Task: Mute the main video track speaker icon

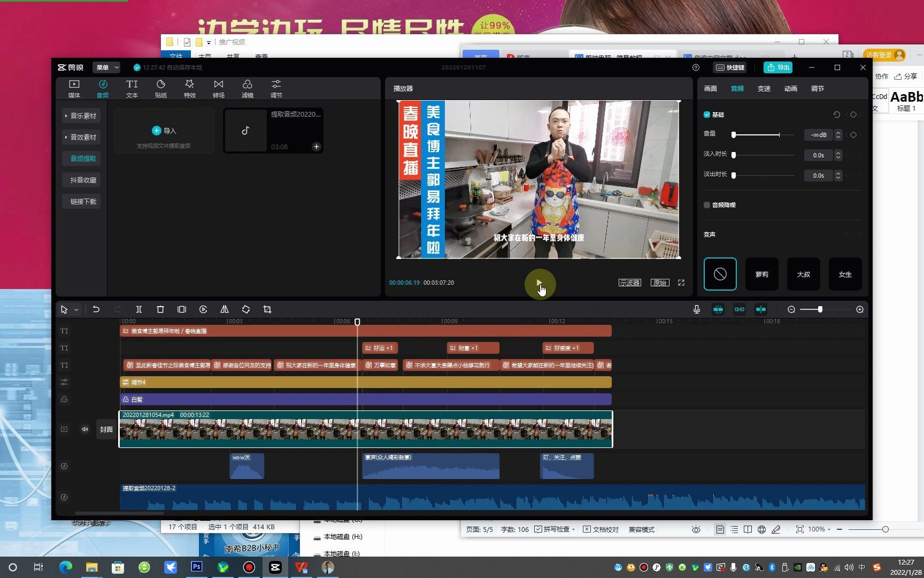Action: [85, 429]
